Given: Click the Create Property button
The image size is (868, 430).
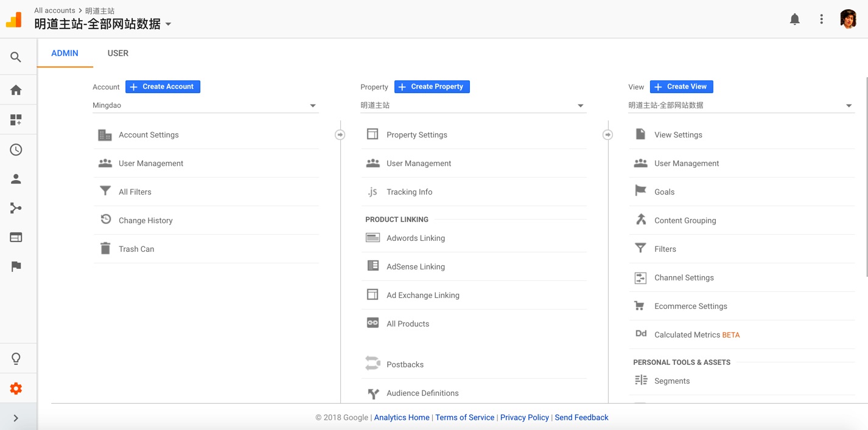Looking at the screenshot, I should coord(432,86).
